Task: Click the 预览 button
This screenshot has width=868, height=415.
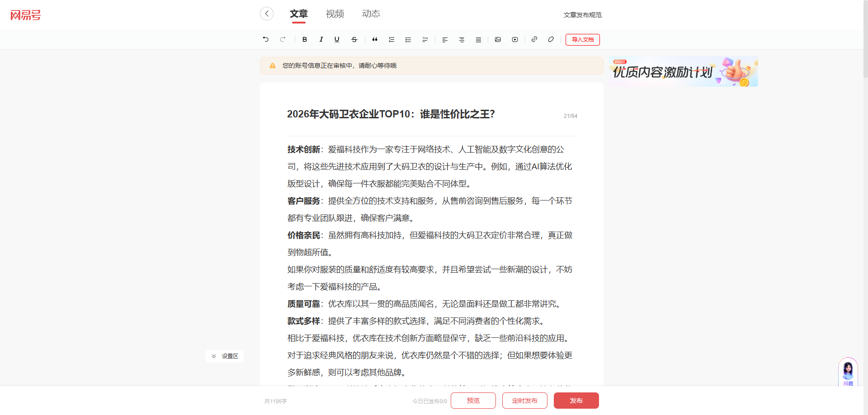Action: click(473, 401)
